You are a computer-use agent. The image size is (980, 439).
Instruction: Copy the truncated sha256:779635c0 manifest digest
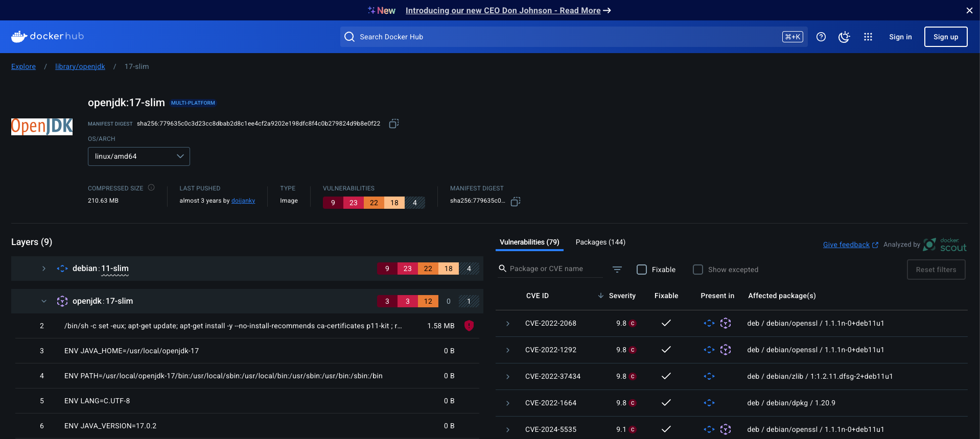[x=516, y=201]
